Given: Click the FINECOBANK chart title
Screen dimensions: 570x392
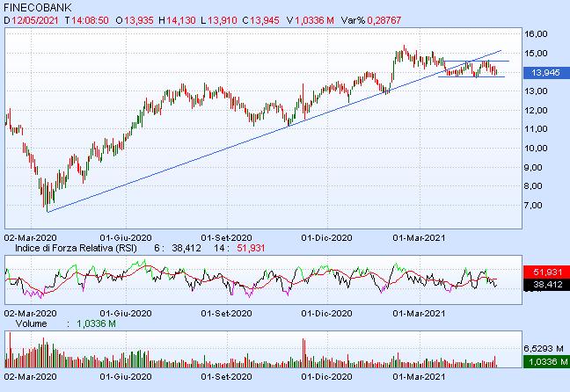Looking at the screenshot, I should [x=38, y=8].
